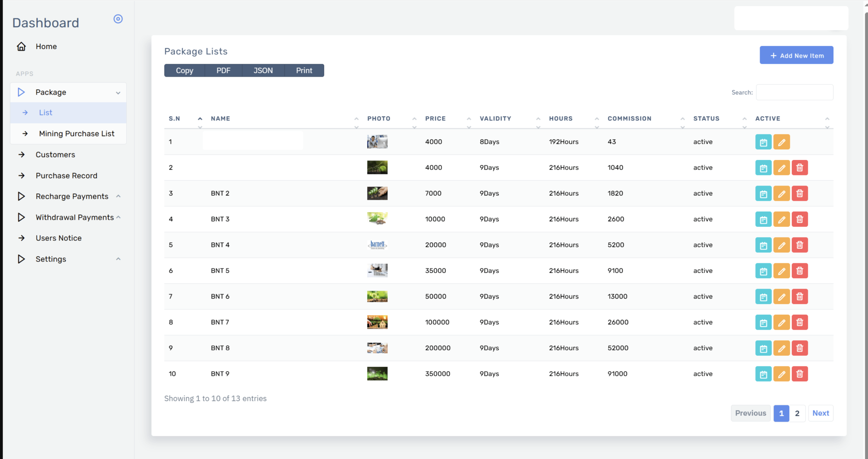Click the Add New Item button
Screen dimensions: 868x459
point(796,55)
